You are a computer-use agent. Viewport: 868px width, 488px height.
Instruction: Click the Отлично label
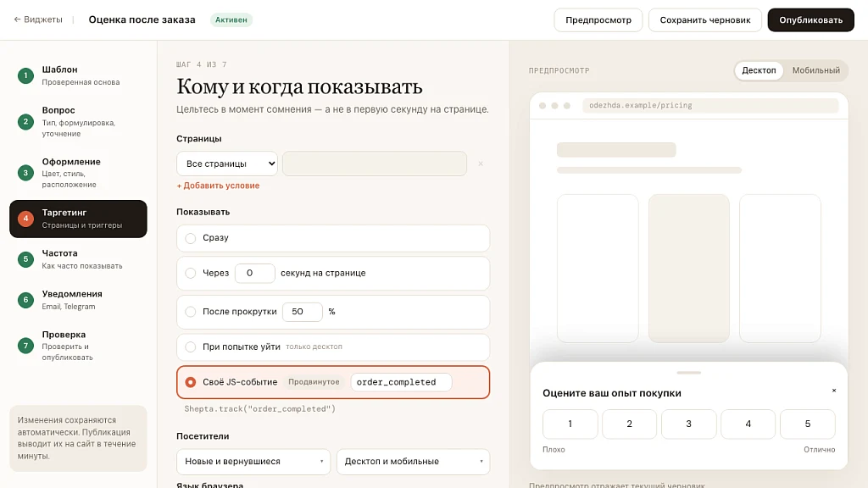click(x=820, y=449)
